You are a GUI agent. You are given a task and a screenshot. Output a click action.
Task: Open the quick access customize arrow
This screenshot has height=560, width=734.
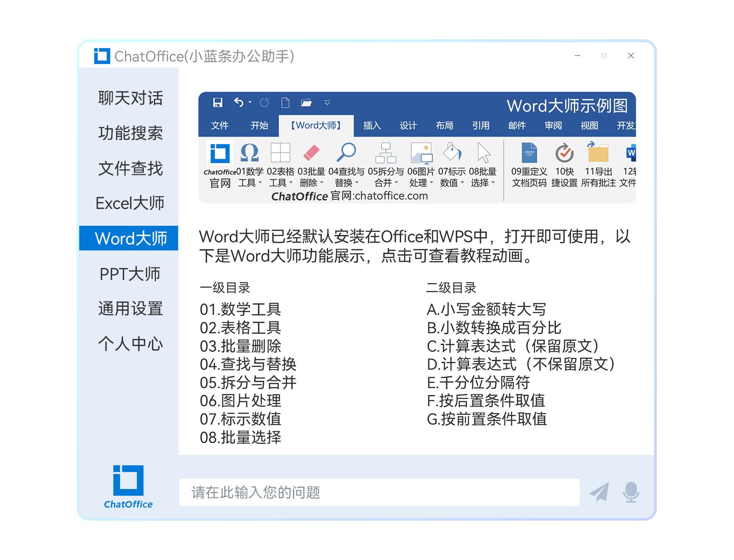pos(327,103)
